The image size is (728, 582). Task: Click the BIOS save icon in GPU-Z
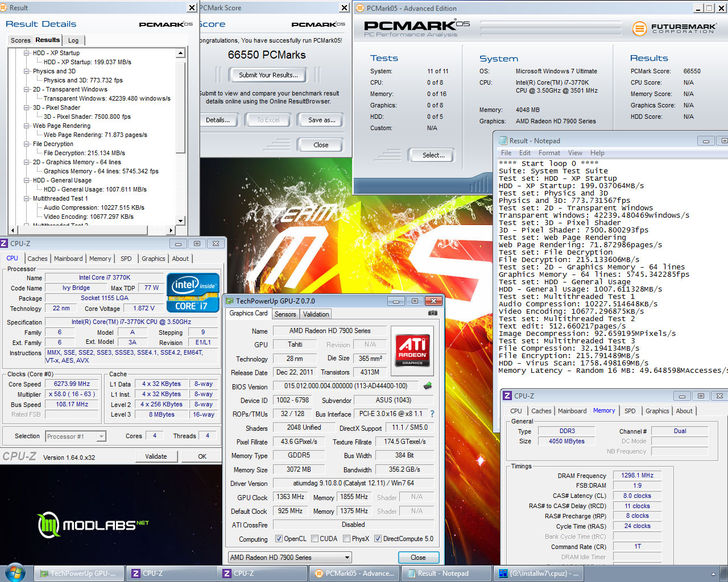428,386
